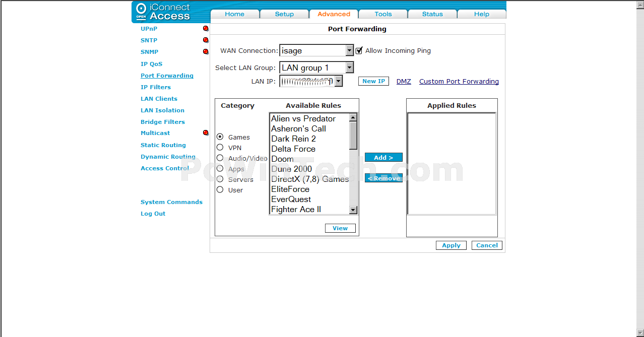
Task: Toggle Allow Incoming Ping checkbox
Action: (x=359, y=50)
